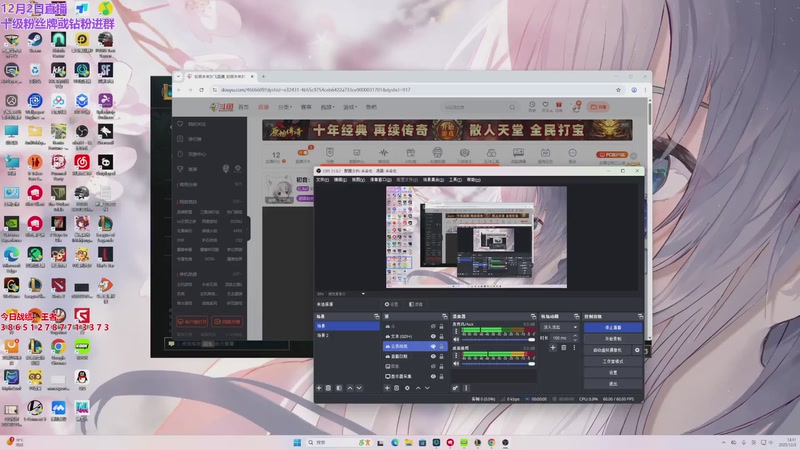The image size is (800, 450).
Task: Open Douyu 关注 heart icon in header
Action: [545, 106]
